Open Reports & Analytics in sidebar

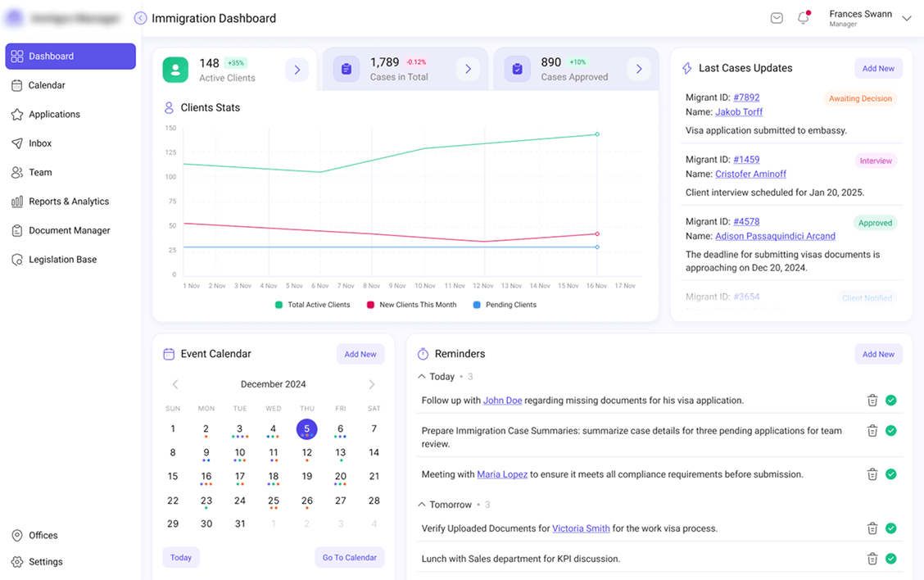[x=69, y=202]
